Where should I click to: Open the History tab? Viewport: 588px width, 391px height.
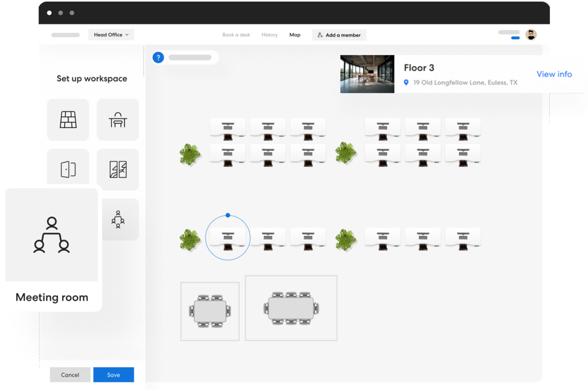pos(269,34)
